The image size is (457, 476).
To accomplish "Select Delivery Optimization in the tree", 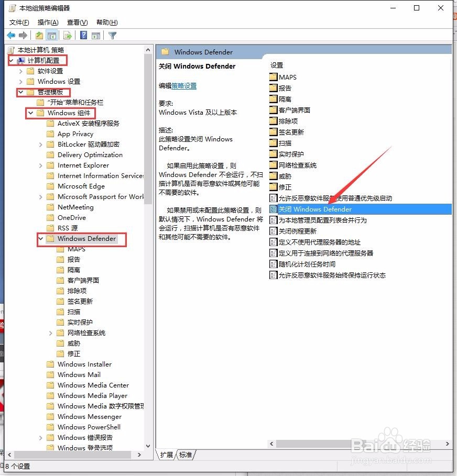I will pos(90,155).
